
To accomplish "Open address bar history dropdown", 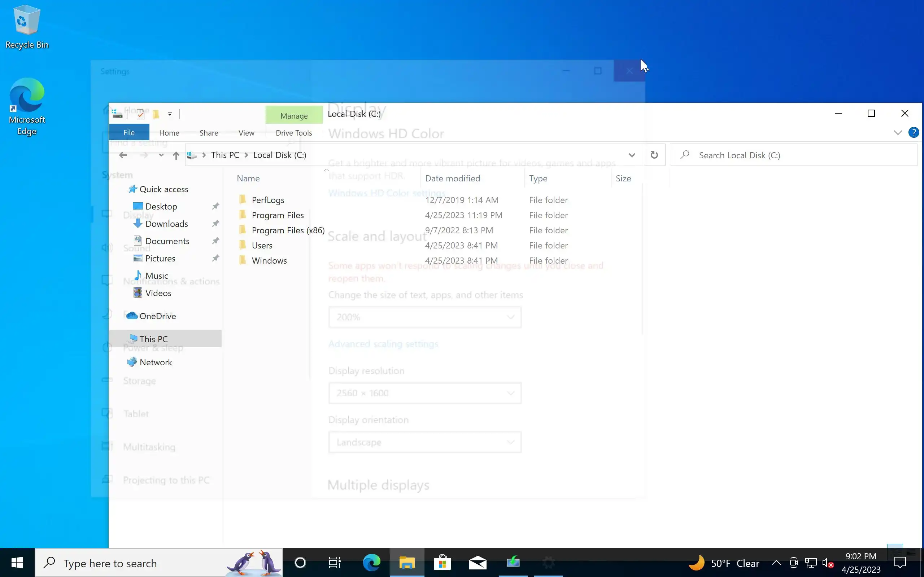I will tap(632, 155).
